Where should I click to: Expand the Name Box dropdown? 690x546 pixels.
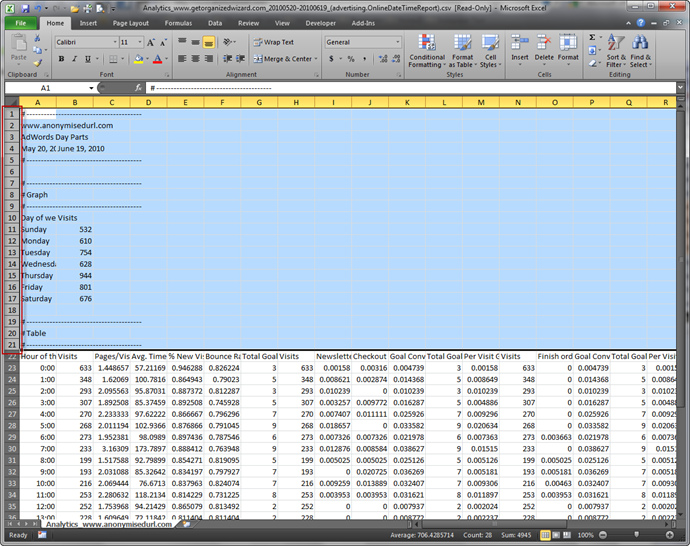[x=91, y=88]
